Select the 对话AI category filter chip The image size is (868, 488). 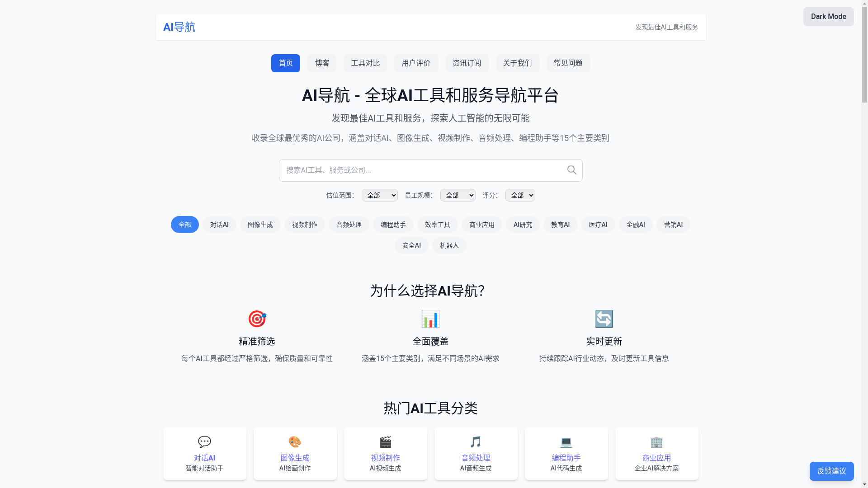point(219,225)
